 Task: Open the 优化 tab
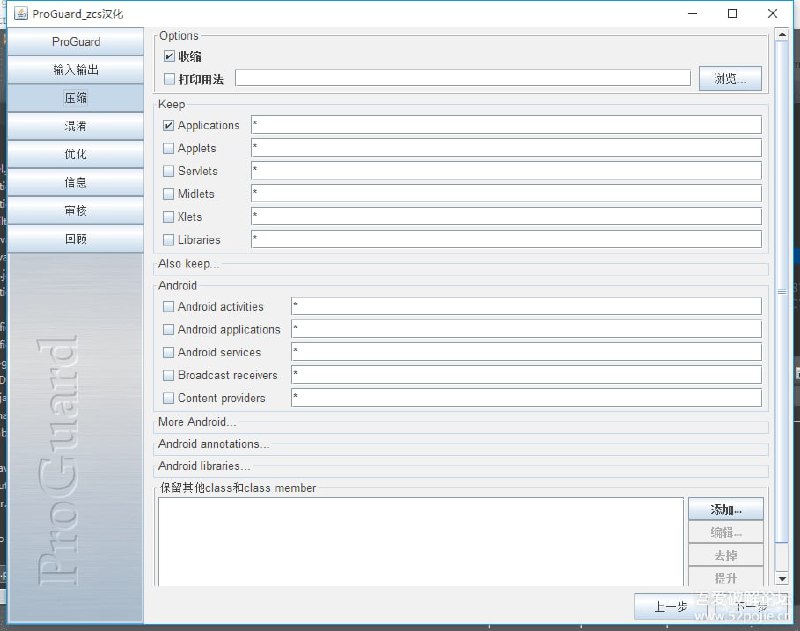point(76,154)
